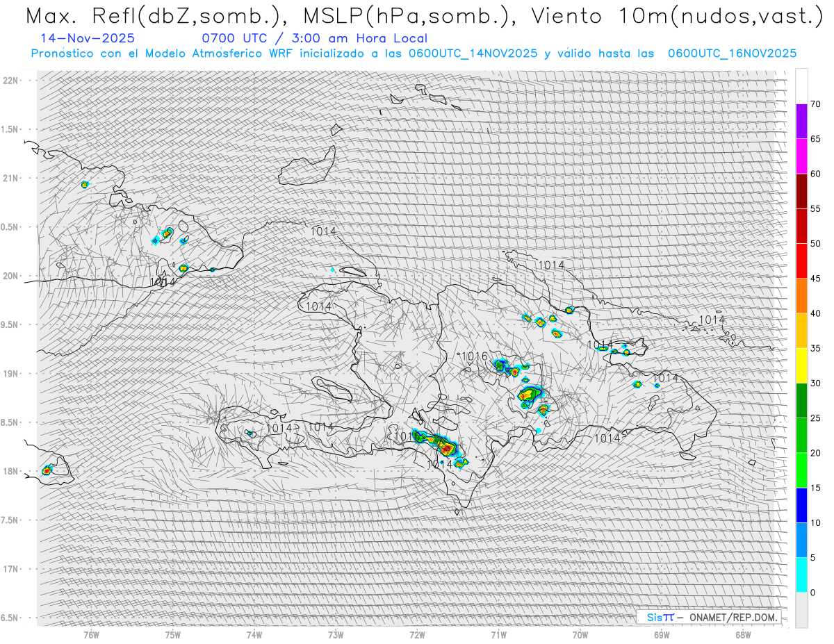Select the orange 40-45 dBZ legend segment

click(801, 296)
